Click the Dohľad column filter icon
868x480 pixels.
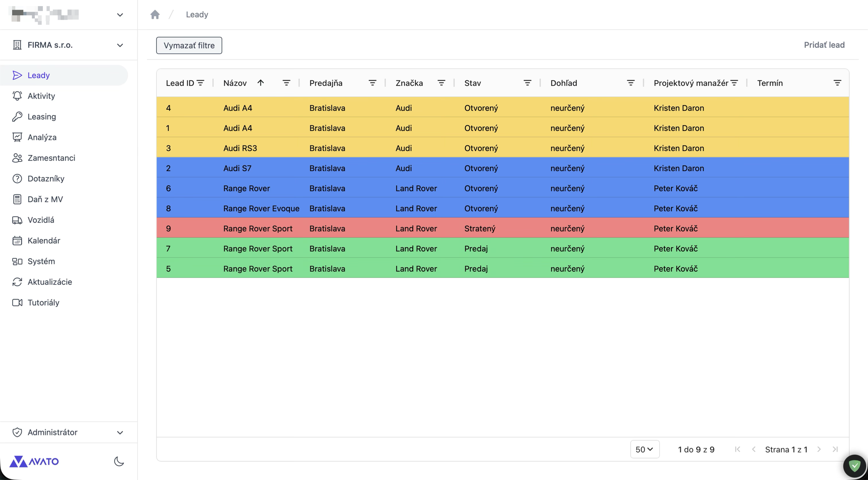pos(631,83)
